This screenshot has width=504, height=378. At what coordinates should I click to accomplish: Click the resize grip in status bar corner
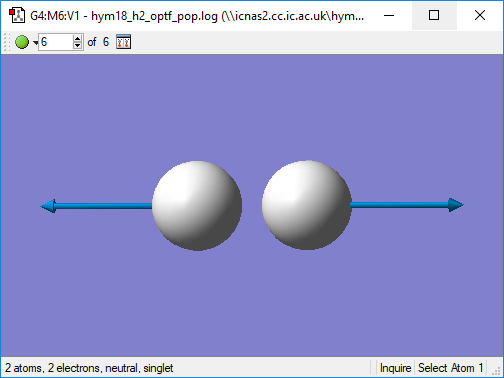[x=497, y=371]
